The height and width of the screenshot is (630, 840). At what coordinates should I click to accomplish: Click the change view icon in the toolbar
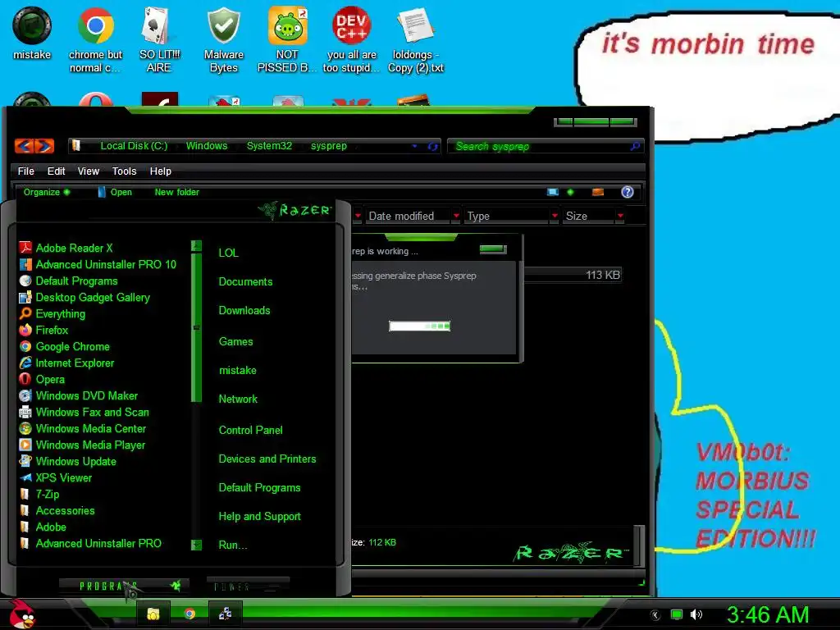tap(553, 192)
